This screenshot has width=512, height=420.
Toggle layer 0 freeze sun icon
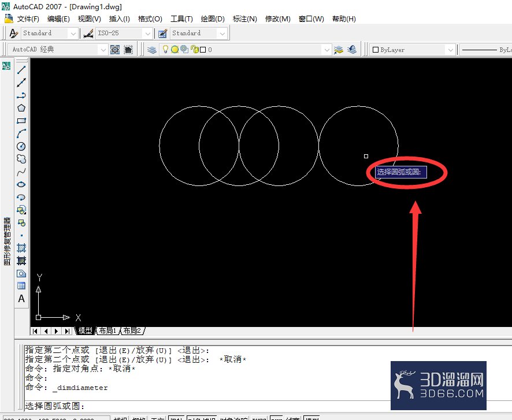tap(175, 50)
